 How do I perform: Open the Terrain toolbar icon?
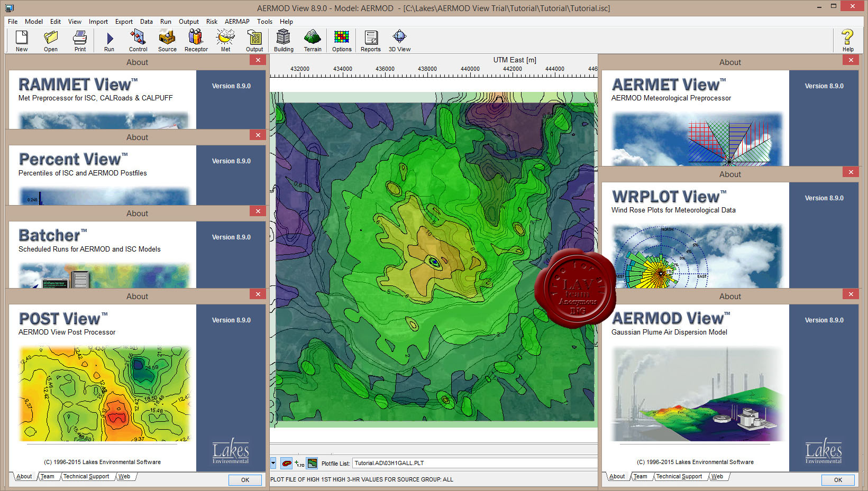(x=313, y=41)
